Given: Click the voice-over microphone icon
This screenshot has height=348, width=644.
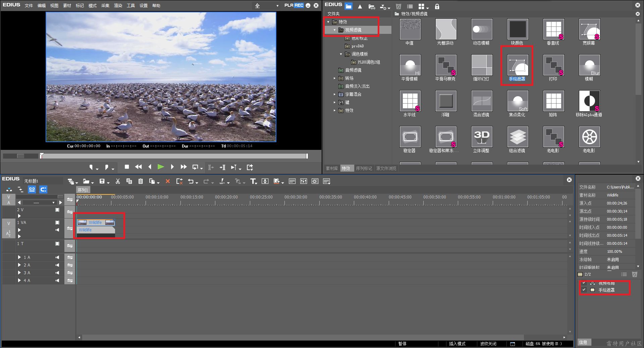Looking at the screenshot, I should pyautogui.click(x=265, y=181).
